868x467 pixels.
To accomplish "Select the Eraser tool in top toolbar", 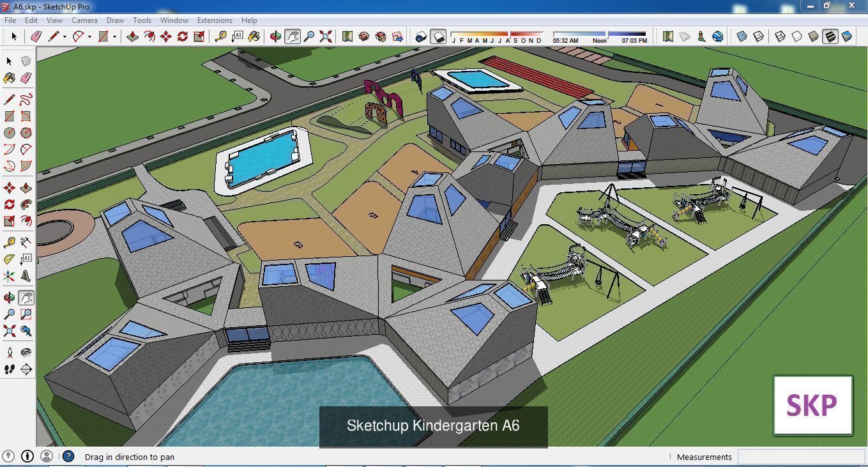I will 36,36.
